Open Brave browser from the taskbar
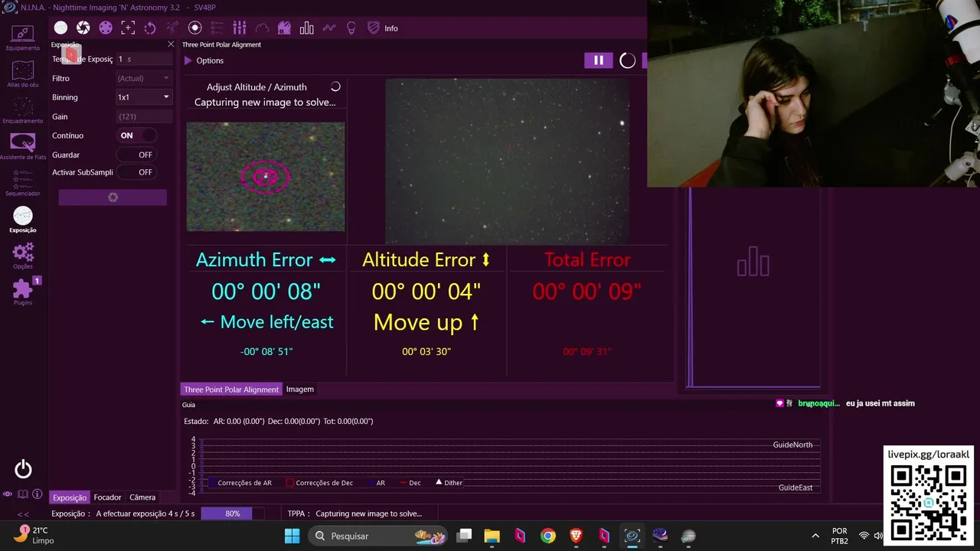 (x=576, y=536)
